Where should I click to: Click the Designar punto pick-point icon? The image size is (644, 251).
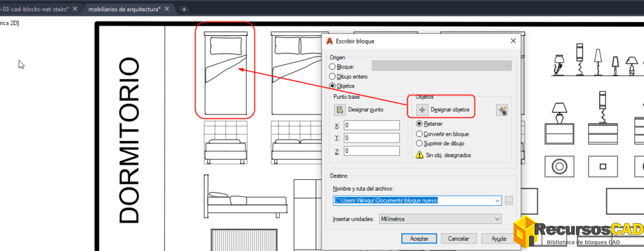pyautogui.click(x=340, y=109)
